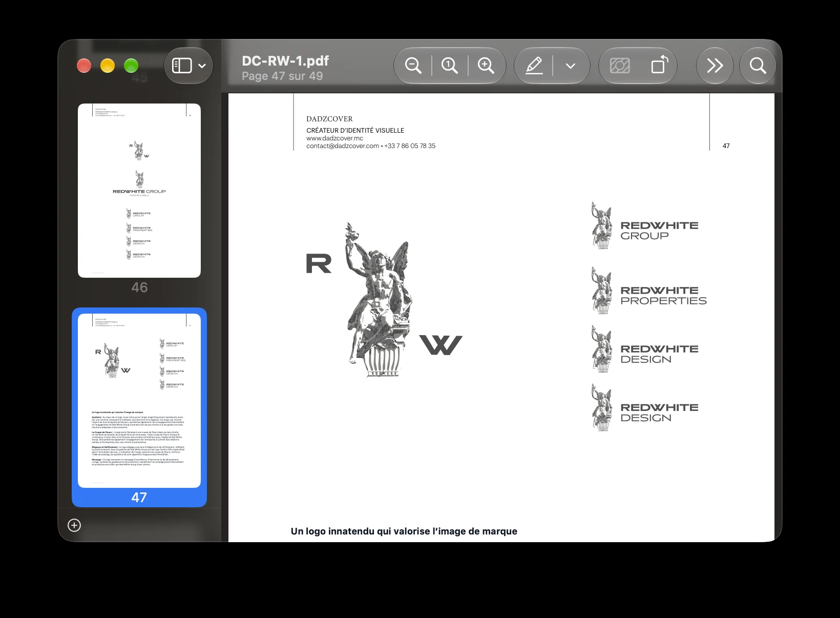Click the zoom out magnifier icon
Screen dimensions: 840x618
click(x=413, y=66)
